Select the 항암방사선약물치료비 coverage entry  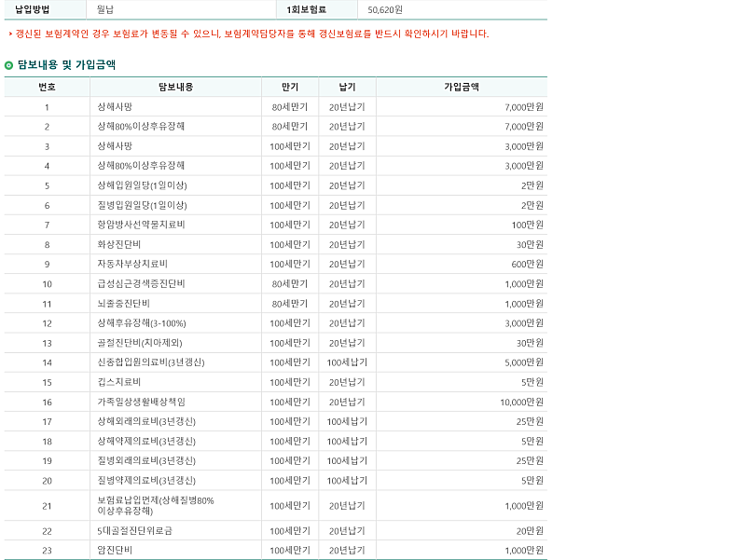click(x=141, y=225)
